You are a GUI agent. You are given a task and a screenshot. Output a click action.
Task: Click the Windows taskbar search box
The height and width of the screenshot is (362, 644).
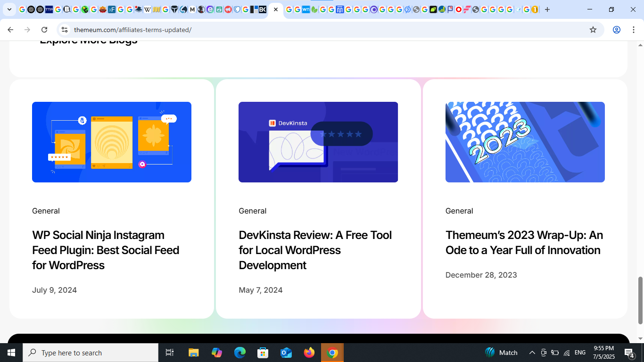click(91, 353)
